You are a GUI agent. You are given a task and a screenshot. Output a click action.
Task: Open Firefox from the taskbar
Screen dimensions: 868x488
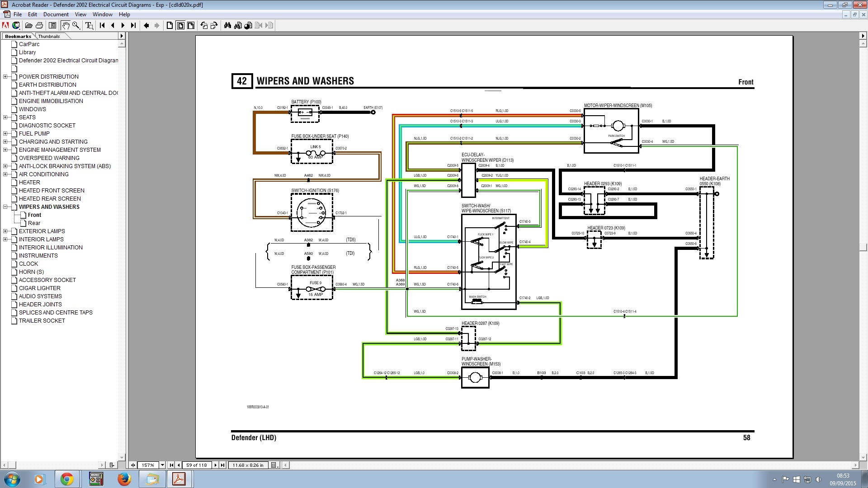[124, 479]
